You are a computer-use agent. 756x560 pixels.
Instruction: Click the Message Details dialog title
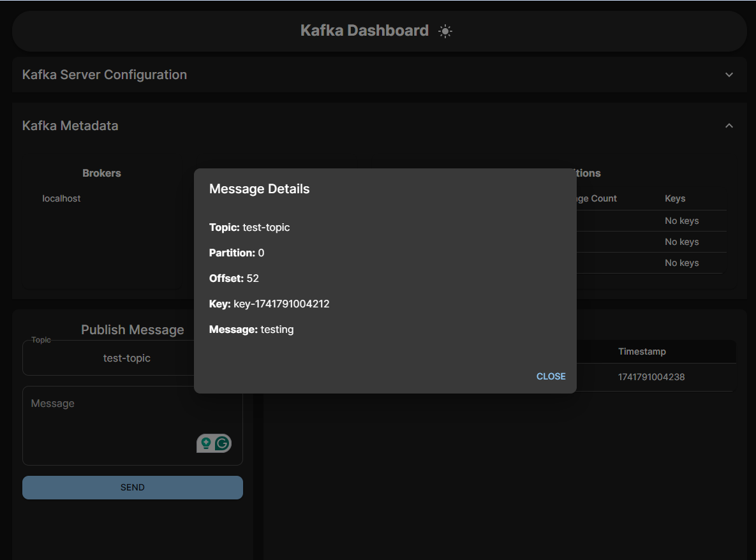tap(260, 189)
